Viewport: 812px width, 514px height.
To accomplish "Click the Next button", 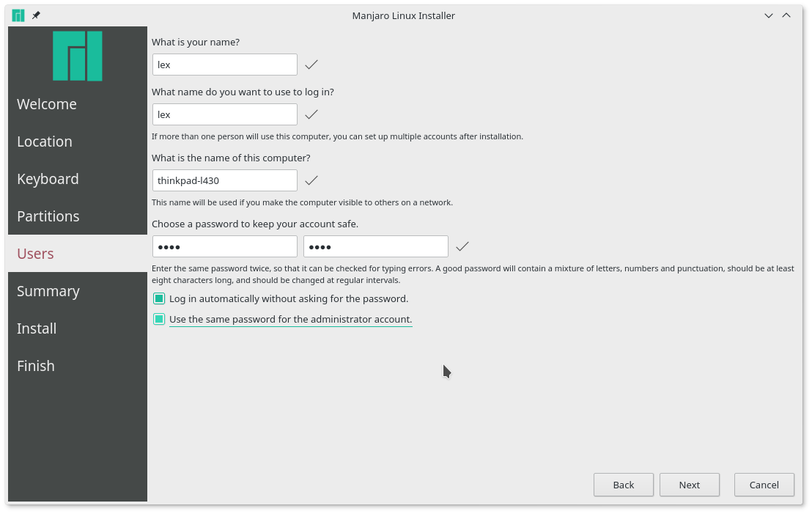I will (690, 485).
